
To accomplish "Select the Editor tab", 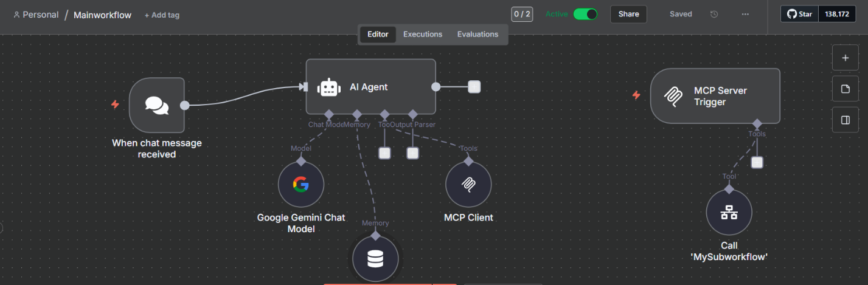I will coord(378,34).
